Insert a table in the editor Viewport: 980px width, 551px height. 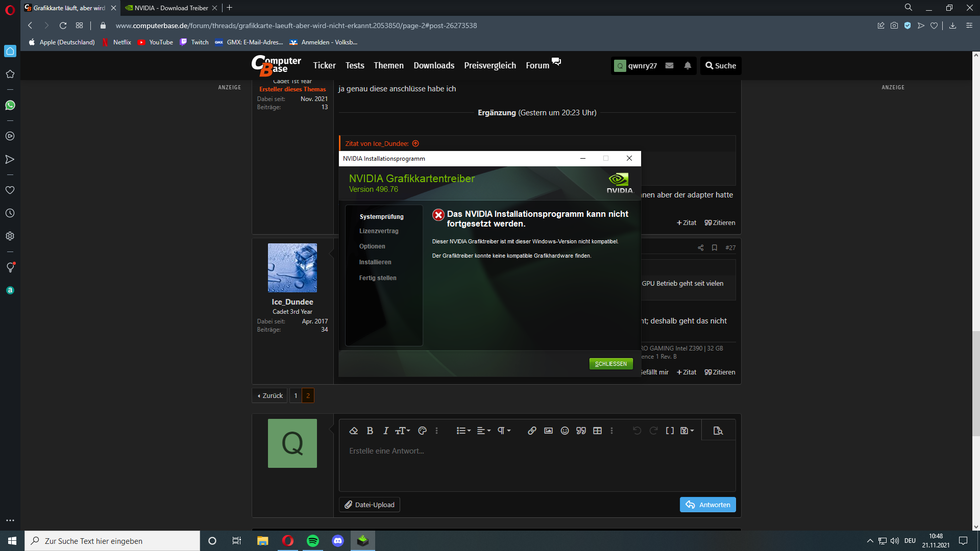click(x=597, y=431)
